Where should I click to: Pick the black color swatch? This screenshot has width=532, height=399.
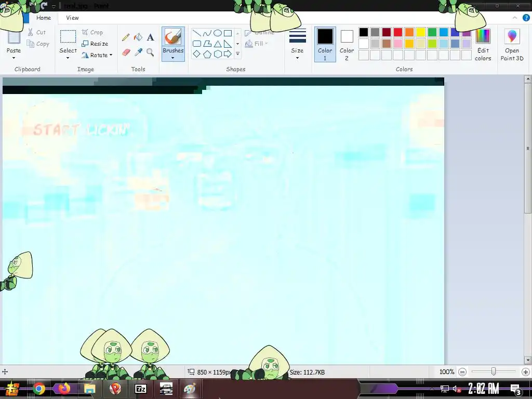tap(363, 32)
